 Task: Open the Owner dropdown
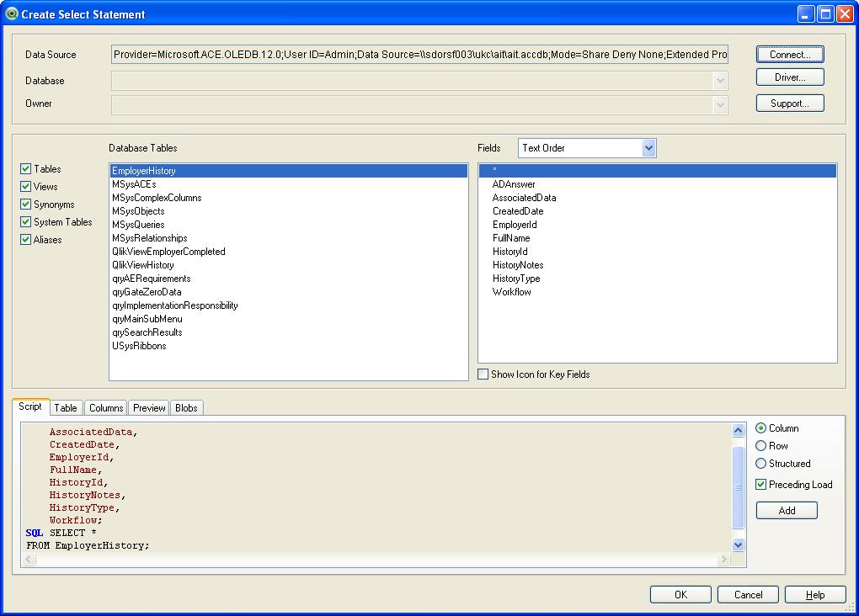[x=720, y=104]
